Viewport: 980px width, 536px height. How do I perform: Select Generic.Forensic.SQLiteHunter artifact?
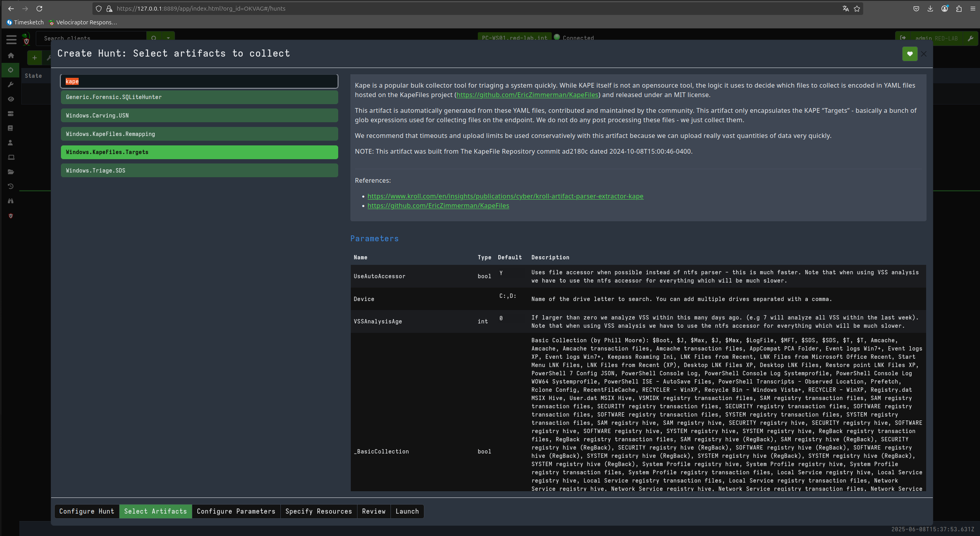pyautogui.click(x=199, y=97)
